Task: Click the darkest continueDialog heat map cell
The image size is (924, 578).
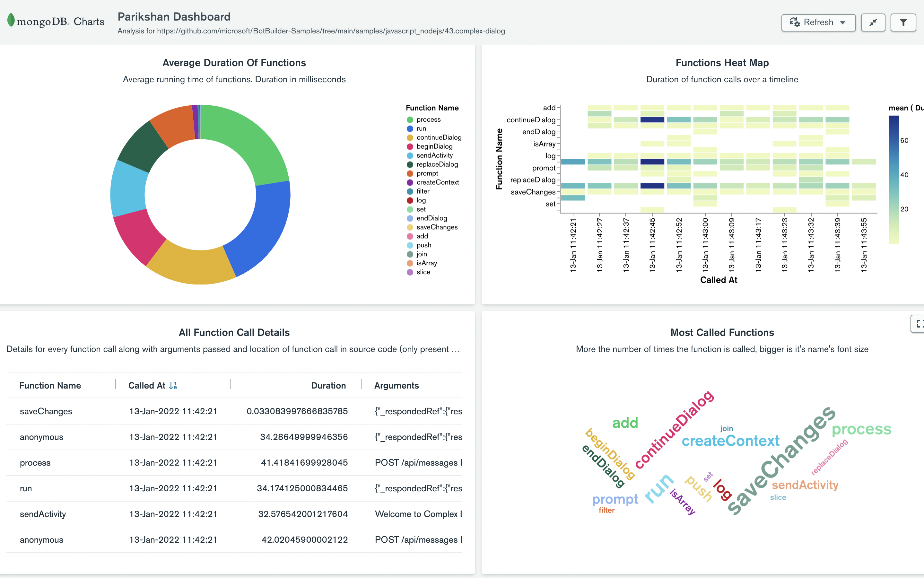Action: 652,120
